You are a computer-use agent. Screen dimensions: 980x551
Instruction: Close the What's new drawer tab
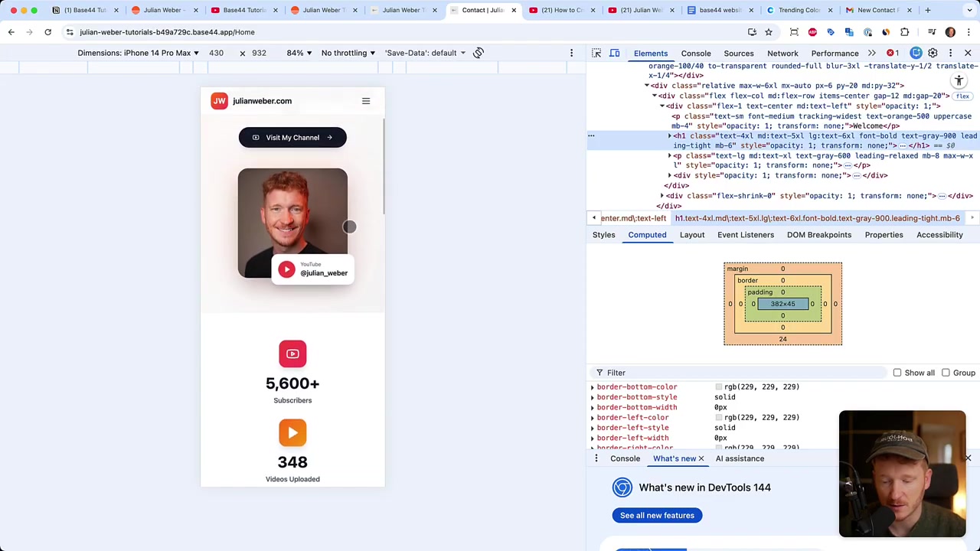[701, 458]
